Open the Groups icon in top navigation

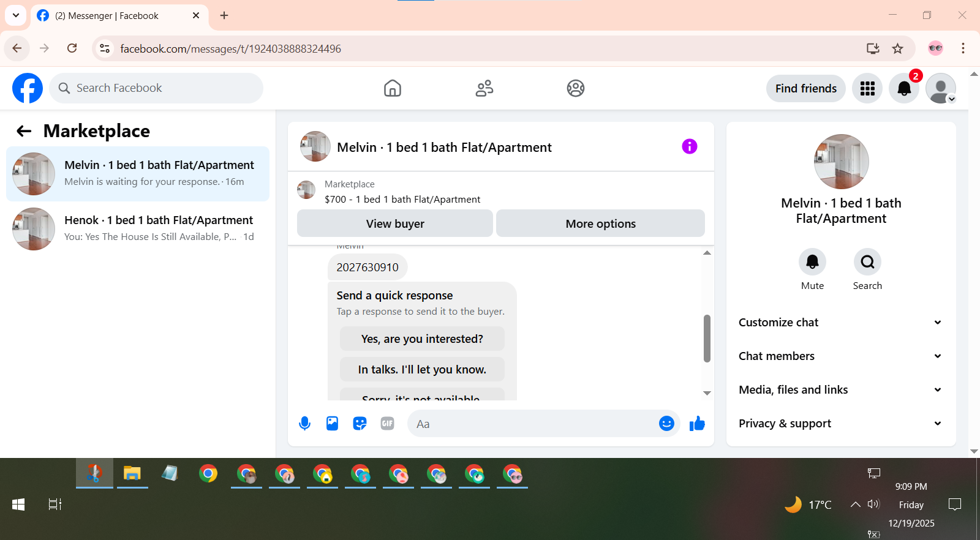(576, 88)
